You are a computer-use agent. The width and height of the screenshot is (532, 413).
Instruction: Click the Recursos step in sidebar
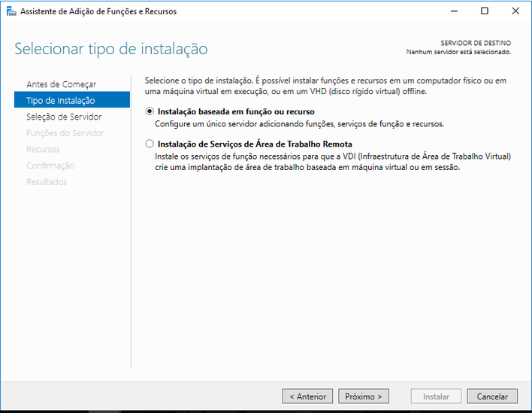click(x=43, y=150)
